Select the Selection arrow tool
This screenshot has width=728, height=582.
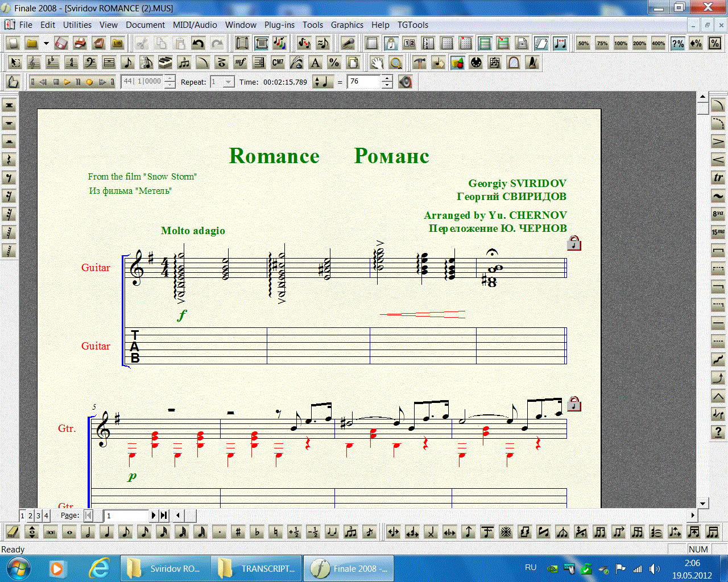[x=15, y=63]
